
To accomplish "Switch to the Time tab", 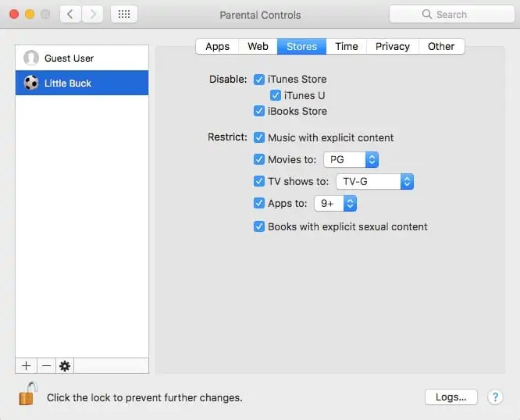I will pyautogui.click(x=346, y=46).
